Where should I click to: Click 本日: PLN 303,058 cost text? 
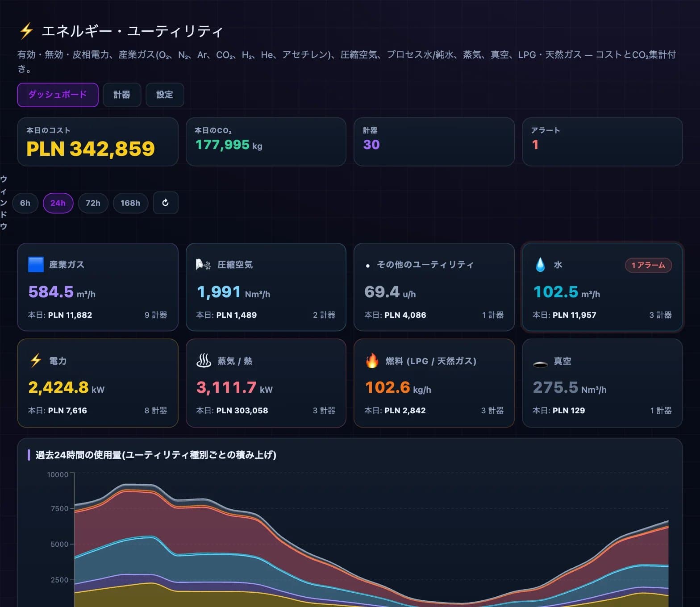[232, 411]
